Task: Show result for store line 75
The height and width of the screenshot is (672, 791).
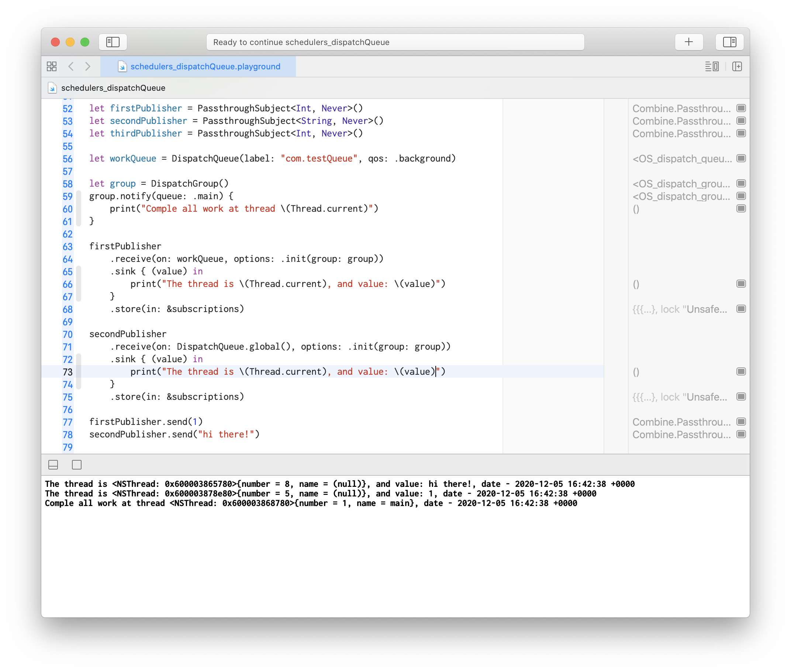Action: 741,396
